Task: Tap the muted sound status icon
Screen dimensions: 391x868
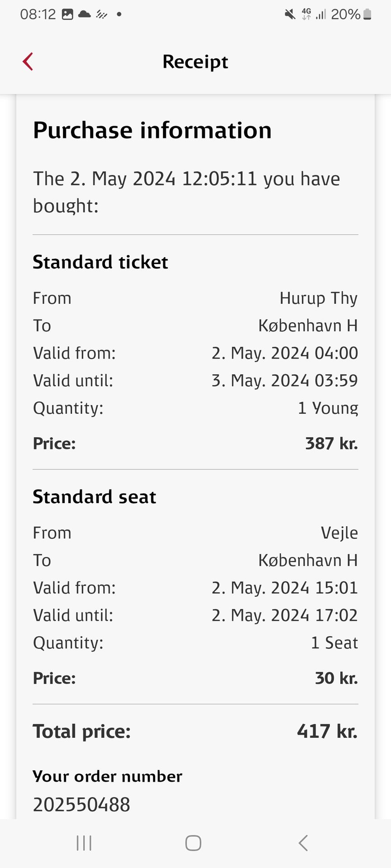Action: [x=290, y=14]
